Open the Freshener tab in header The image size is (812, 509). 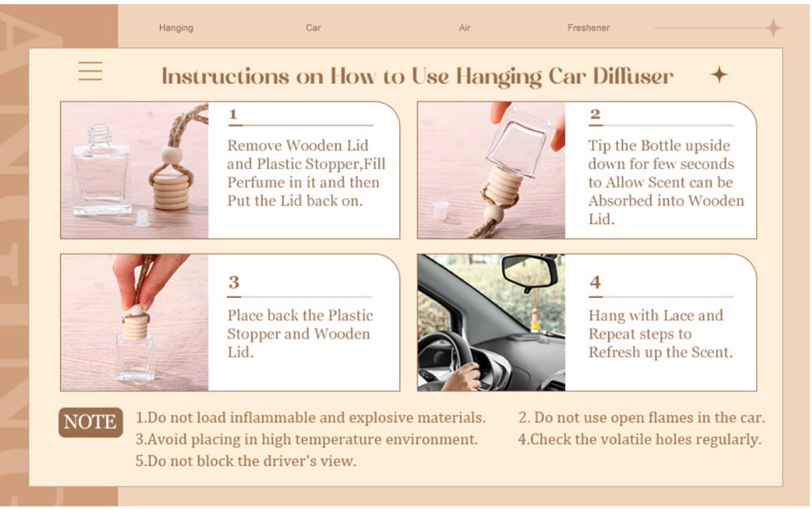tap(588, 28)
